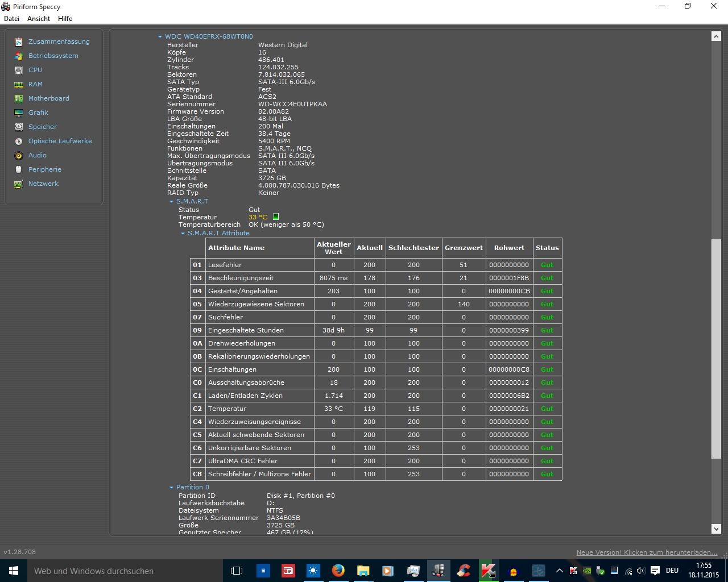Click the Firmware Version value 82.00A82
Image resolution: width=728 pixels, height=582 pixels.
274,111
